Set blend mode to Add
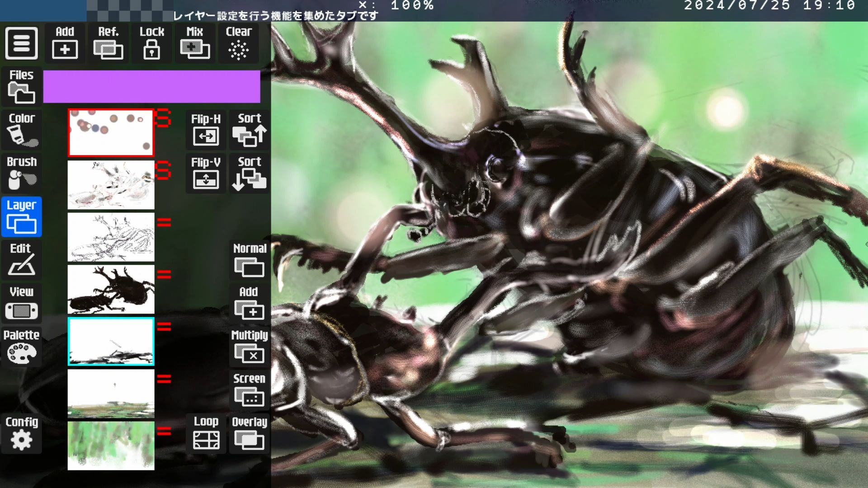The image size is (868, 488). [250, 304]
